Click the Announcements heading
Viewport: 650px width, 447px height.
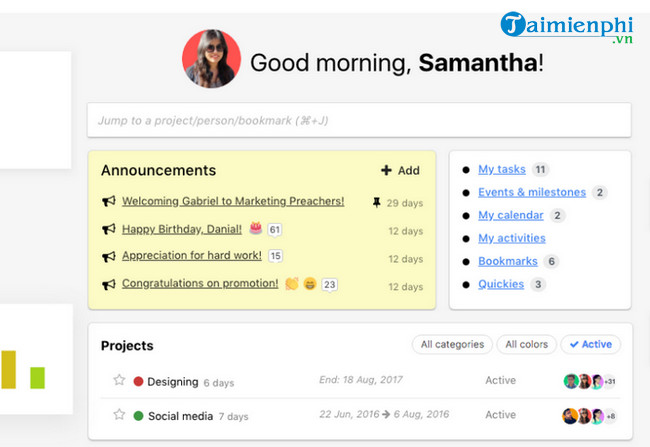[x=158, y=170]
